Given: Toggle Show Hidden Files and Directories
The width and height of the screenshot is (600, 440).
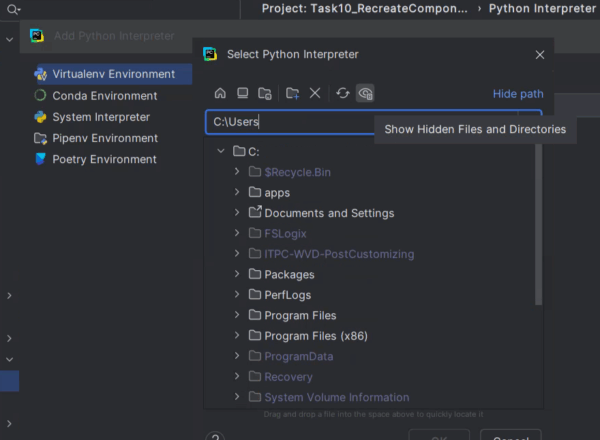Looking at the screenshot, I should coord(365,93).
